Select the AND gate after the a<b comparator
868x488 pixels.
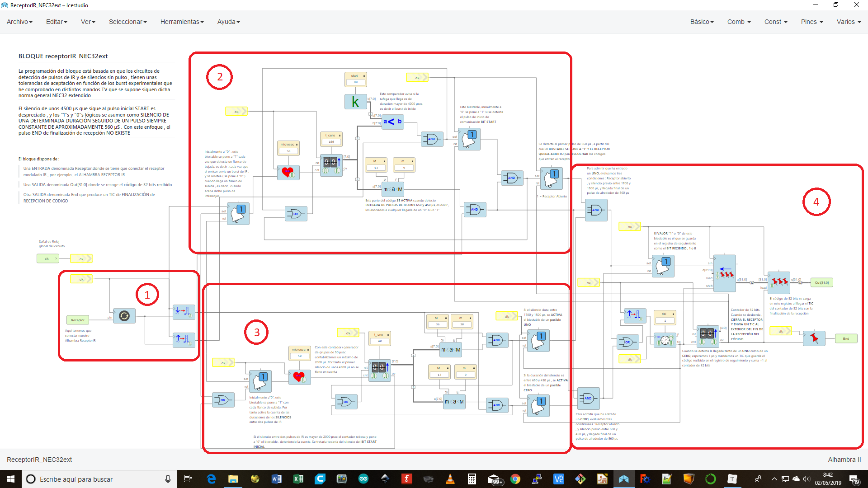(432, 139)
